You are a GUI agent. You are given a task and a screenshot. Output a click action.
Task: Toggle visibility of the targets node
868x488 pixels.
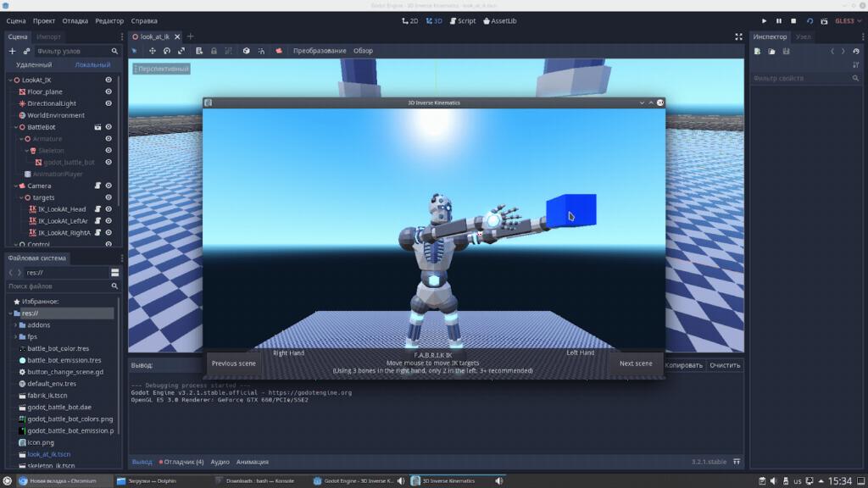click(108, 197)
